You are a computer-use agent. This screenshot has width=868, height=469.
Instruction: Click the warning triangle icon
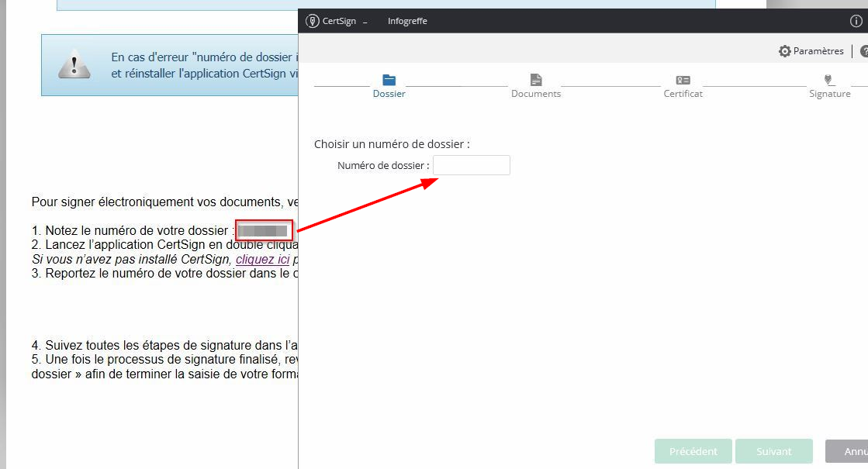coord(74,64)
